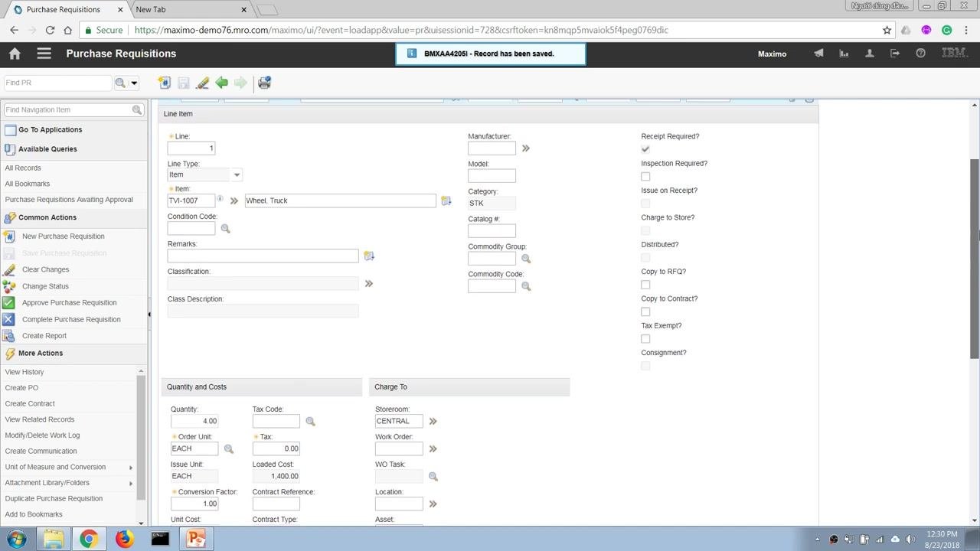Go to the previous record arrow

(221, 83)
